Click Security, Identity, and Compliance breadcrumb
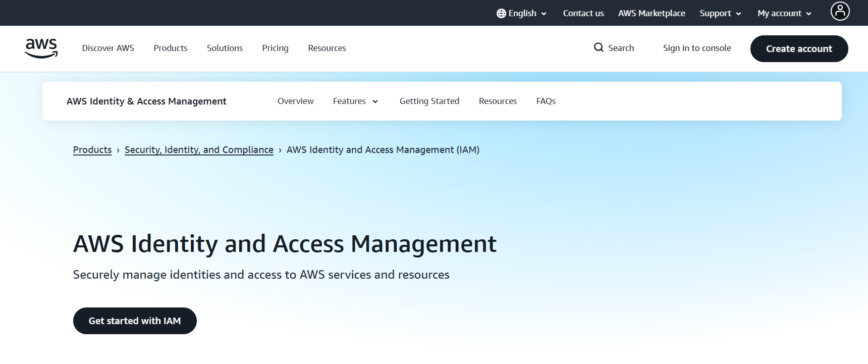Viewport: 868px width, 364px height. pyautogui.click(x=199, y=150)
